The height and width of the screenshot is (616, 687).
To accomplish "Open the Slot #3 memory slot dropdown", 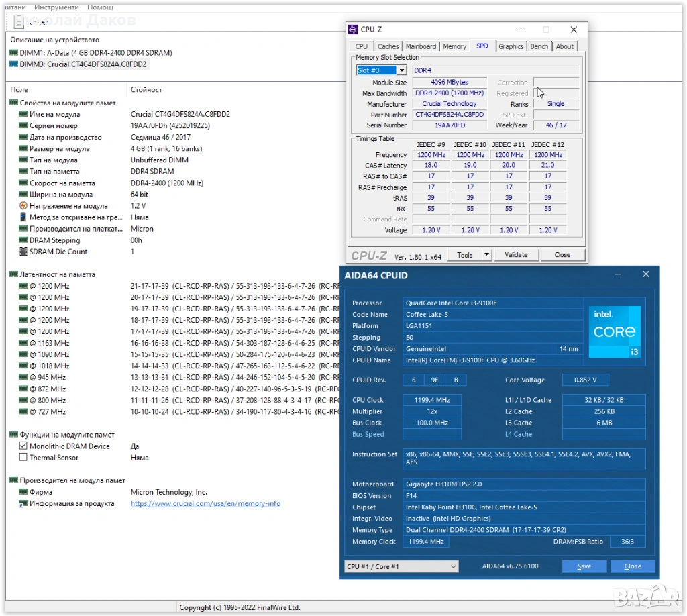I will (401, 70).
